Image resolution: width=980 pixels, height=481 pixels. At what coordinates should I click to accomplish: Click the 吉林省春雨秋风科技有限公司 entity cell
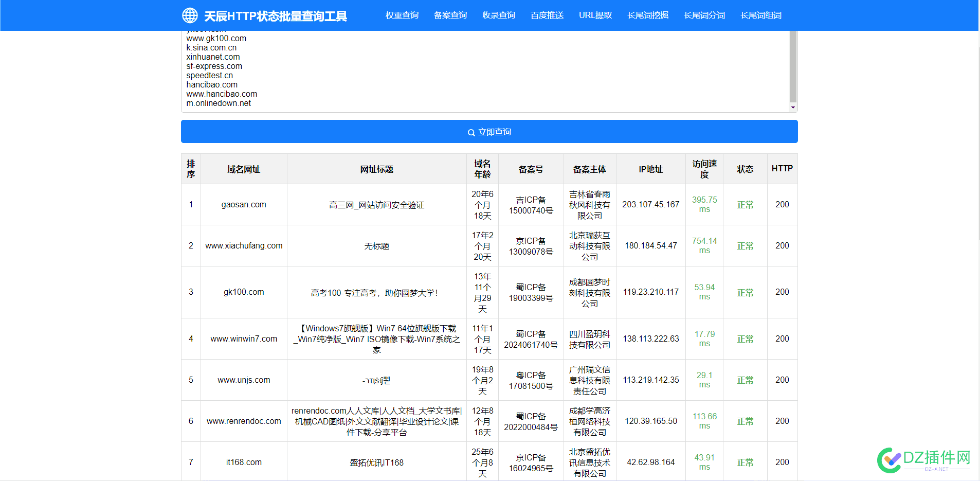(590, 205)
